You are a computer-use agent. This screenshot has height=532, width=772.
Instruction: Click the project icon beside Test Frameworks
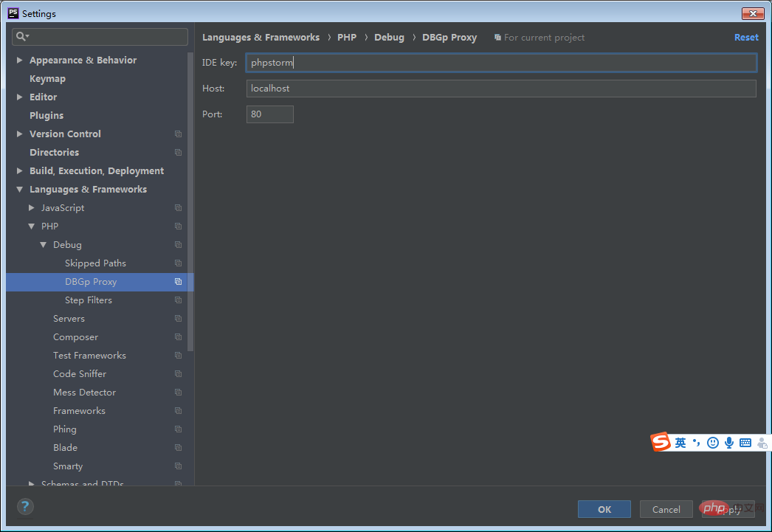(178, 356)
